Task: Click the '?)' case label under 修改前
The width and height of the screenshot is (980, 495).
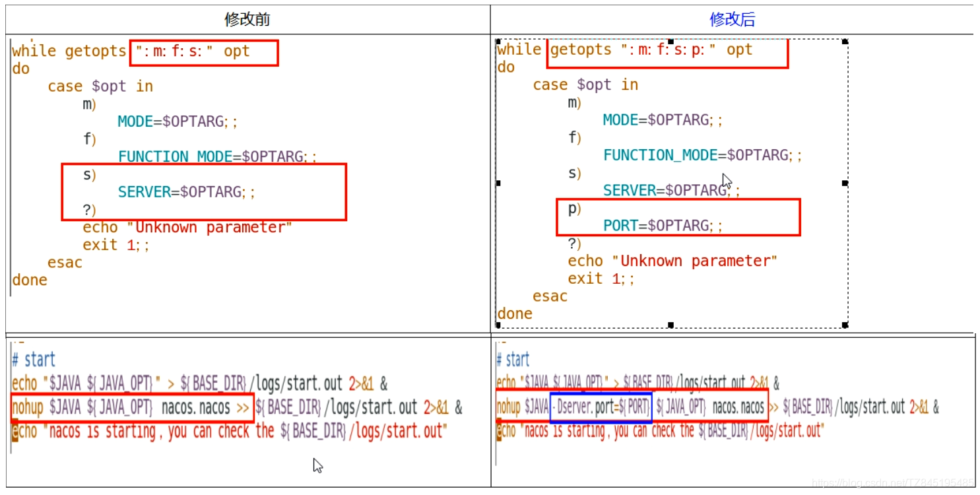Action: 90,210
